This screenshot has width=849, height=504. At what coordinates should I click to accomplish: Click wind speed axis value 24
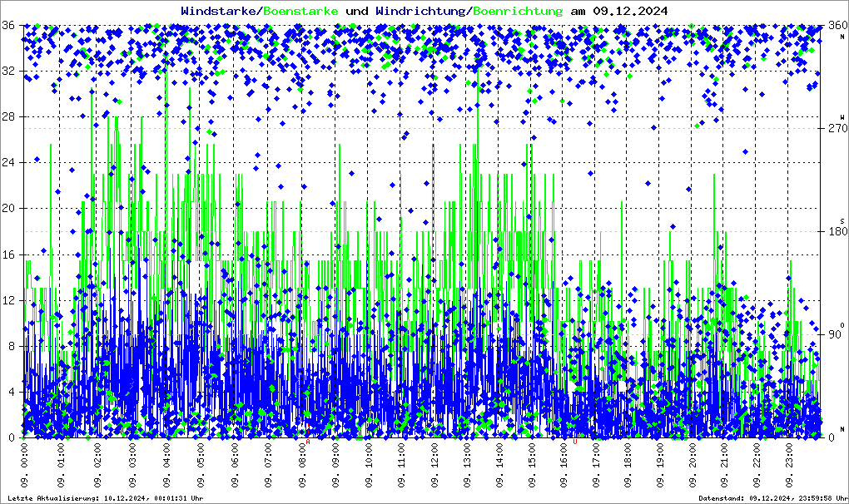(x=8, y=163)
